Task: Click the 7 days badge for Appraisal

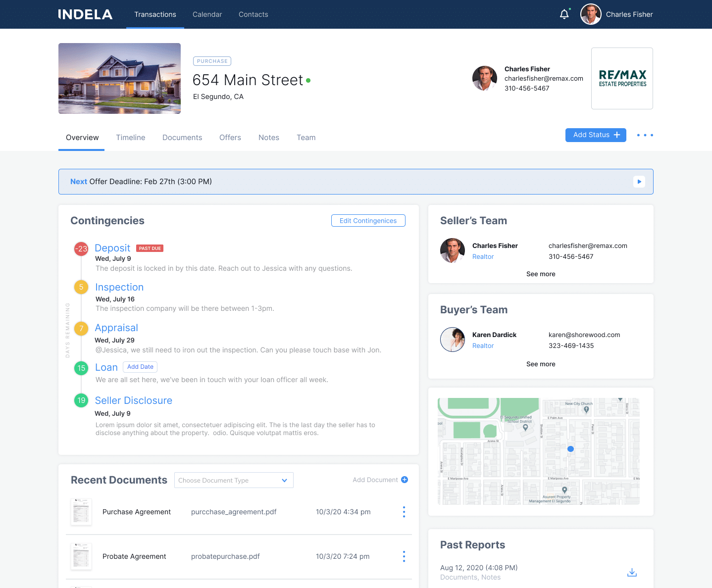Action: (81, 328)
